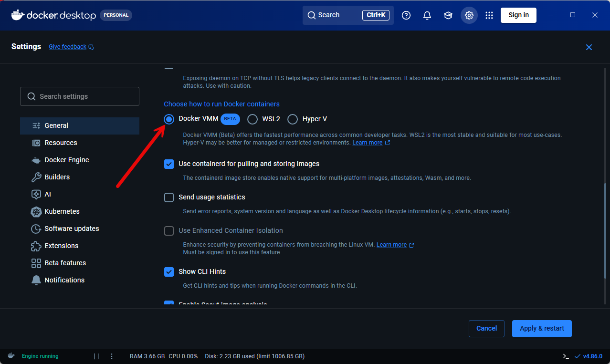Open the notifications bell in header

coord(427,15)
